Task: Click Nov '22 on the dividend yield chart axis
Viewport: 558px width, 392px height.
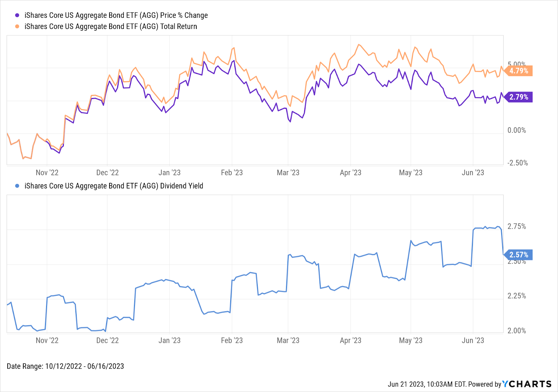Action: click(47, 340)
